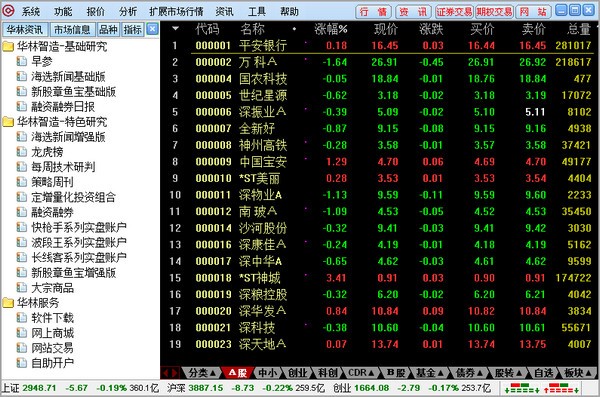
Task: Expand the 分类 tab menu
Action: (202, 372)
